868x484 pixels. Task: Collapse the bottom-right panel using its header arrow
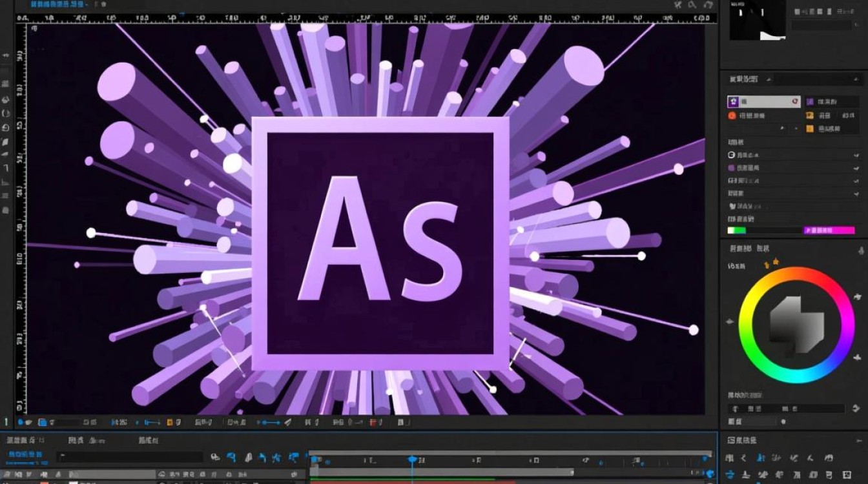pos(860,440)
